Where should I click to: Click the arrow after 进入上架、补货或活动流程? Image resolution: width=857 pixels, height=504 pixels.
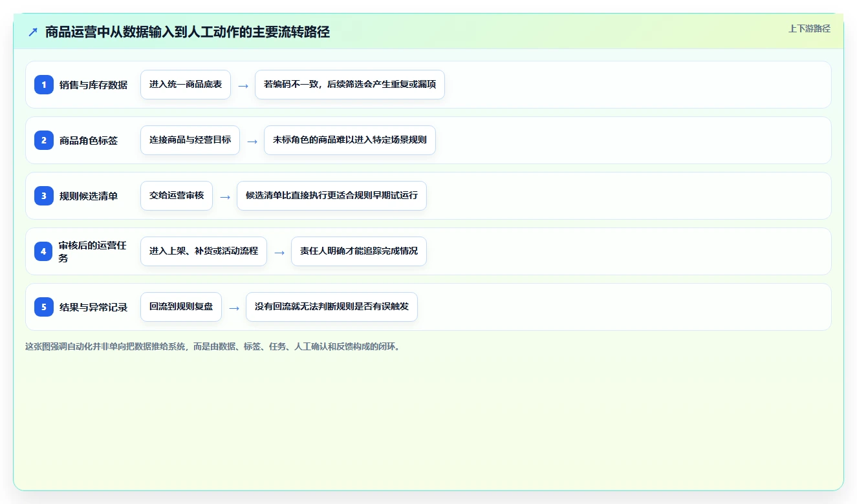point(279,252)
